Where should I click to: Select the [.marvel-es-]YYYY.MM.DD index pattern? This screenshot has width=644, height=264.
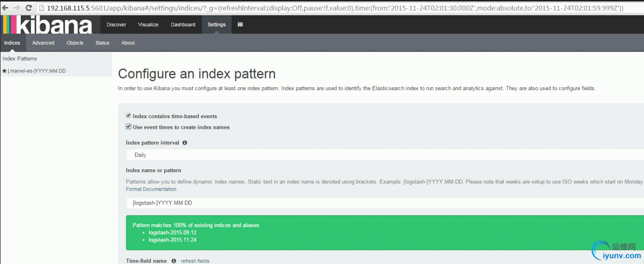tap(37, 71)
